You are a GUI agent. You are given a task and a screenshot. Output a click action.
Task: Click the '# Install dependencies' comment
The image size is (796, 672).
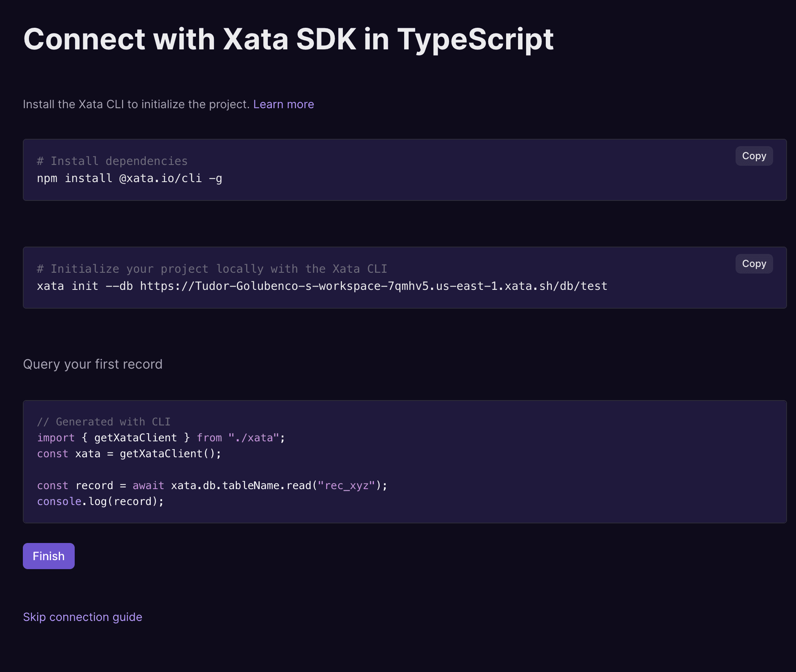point(112,161)
